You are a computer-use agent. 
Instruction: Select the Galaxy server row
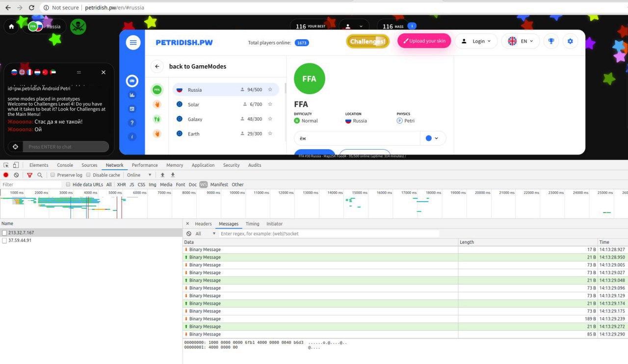pyautogui.click(x=226, y=119)
